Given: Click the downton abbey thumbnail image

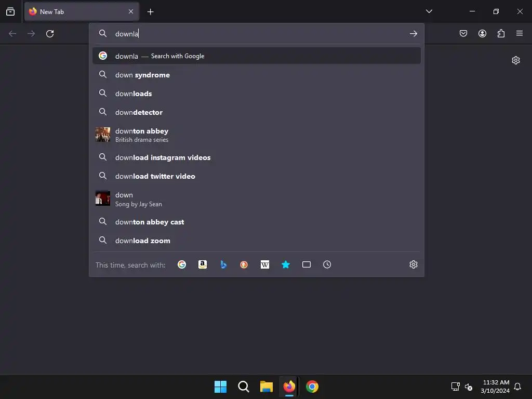Looking at the screenshot, I should (x=103, y=135).
